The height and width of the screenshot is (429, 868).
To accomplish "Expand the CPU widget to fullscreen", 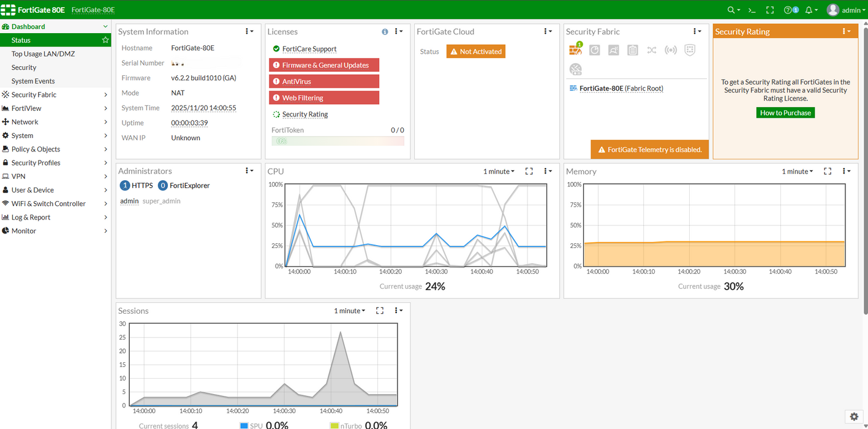I will [x=529, y=172].
